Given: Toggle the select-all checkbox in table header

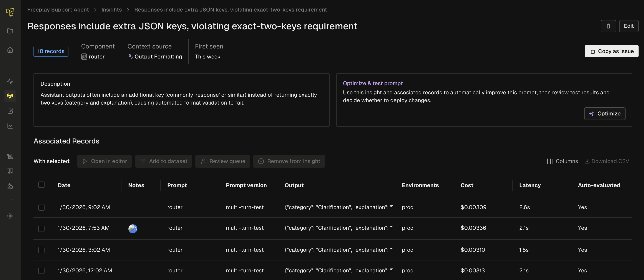Looking at the screenshot, I should coord(41,185).
